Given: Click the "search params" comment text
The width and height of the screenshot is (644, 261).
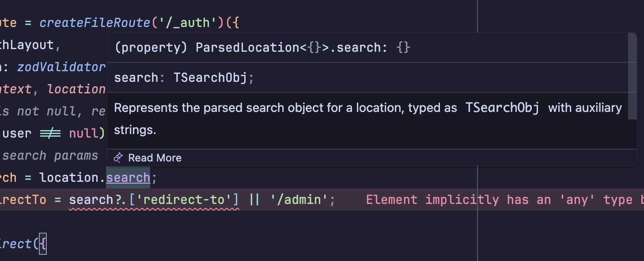Looking at the screenshot, I should (x=50, y=156).
